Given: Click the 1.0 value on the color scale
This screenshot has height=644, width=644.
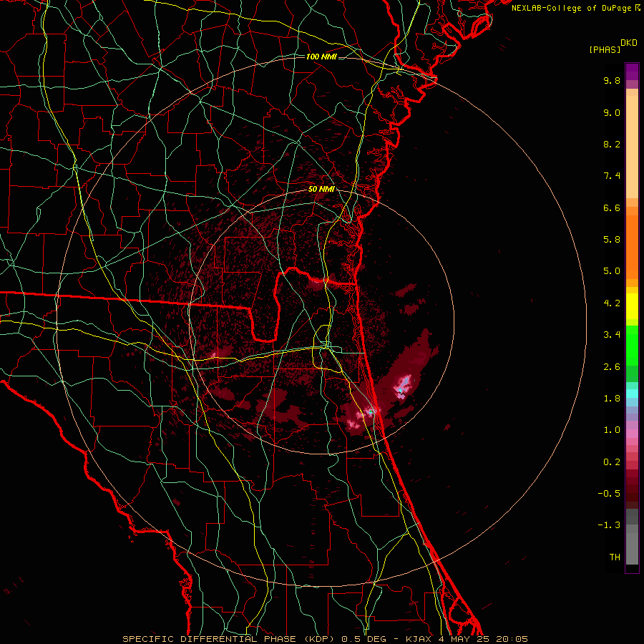Looking at the screenshot, I should pyautogui.click(x=612, y=430).
